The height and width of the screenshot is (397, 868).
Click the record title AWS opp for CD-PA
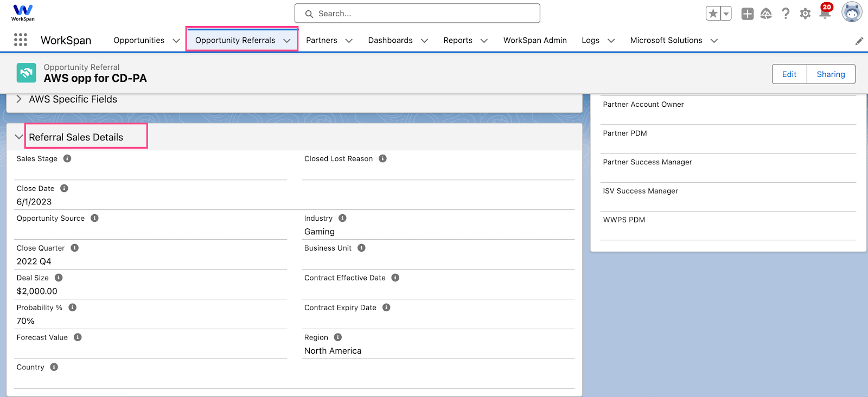[x=95, y=78]
